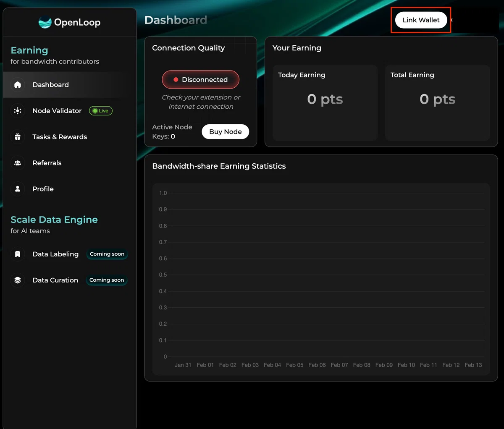
Task: Click the Dashboard page title
Action: pyautogui.click(x=176, y=20)
